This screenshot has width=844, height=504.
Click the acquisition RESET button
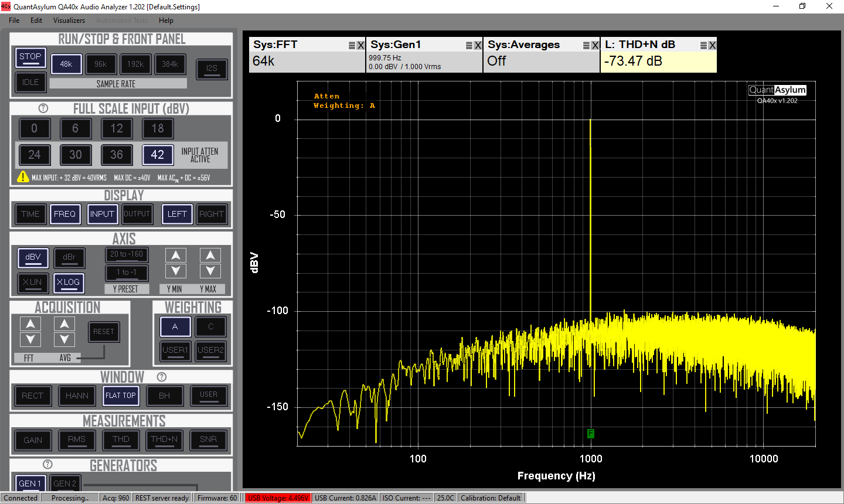[x=104, y=332]
